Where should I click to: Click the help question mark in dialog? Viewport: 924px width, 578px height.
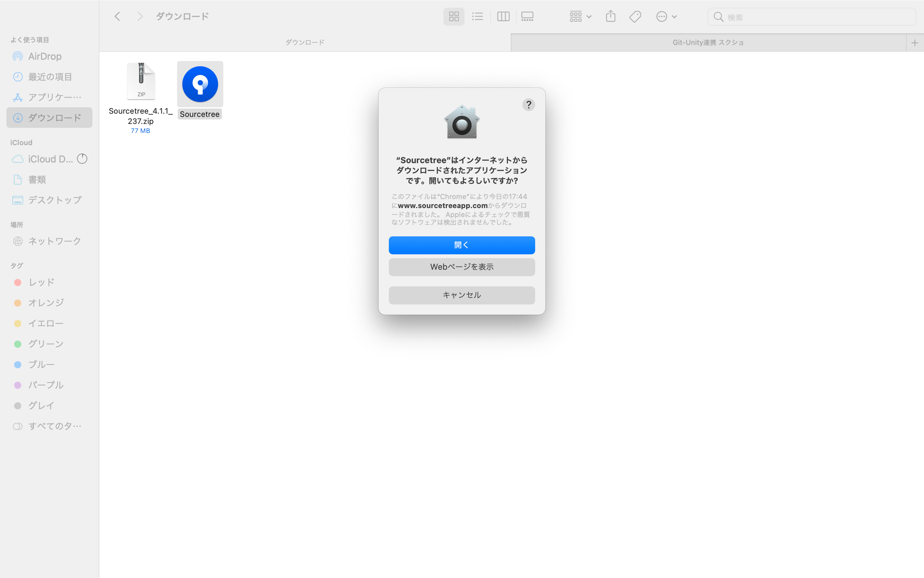coord(528,105)
